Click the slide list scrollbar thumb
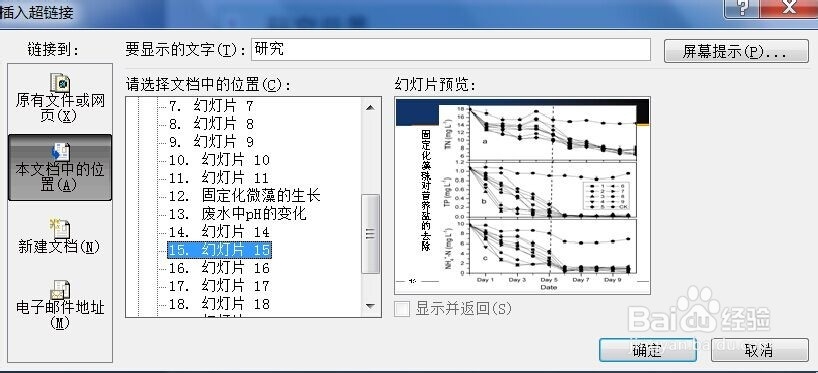Viewport: 818px width, 373px height. pos(370,234)
